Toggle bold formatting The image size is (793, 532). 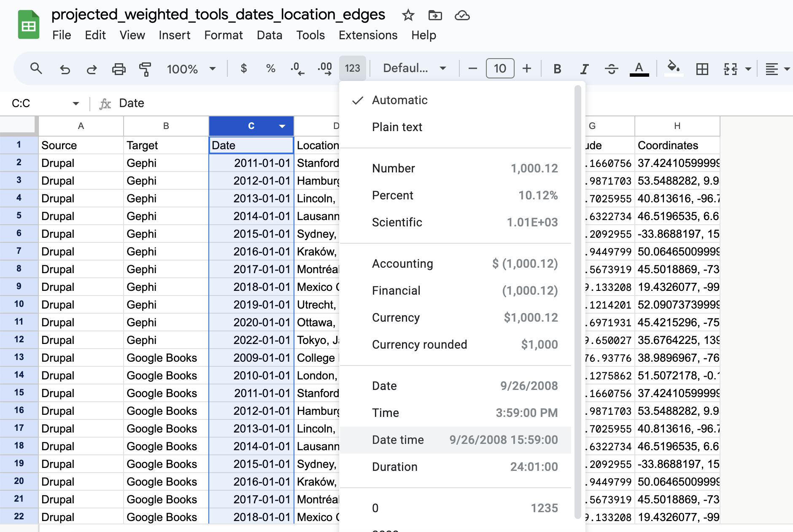click(x=557, y=68)
